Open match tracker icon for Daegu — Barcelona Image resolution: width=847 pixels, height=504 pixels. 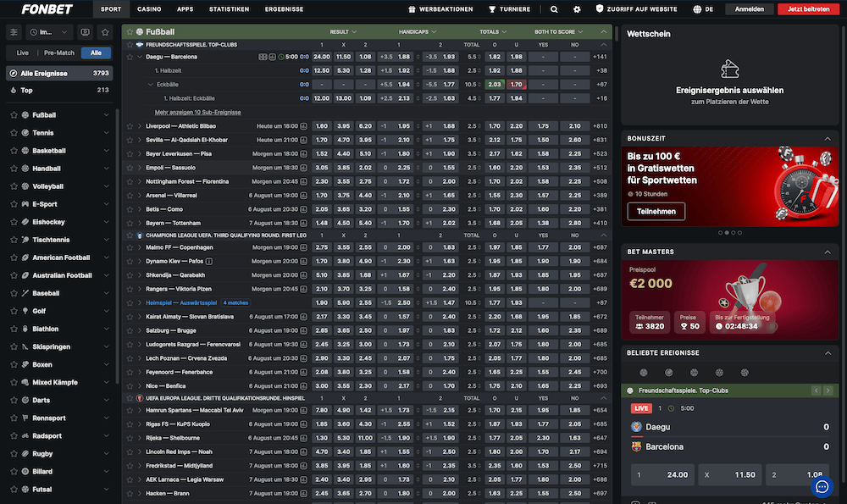tap(263, 57)
